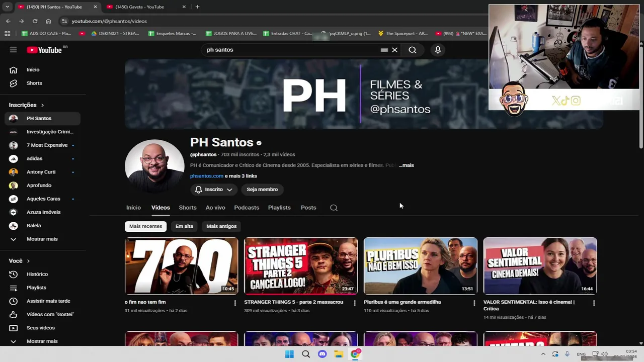Click the browser back arrow
The width and height of the screenshot is (644, 362).
click(8, 21)
